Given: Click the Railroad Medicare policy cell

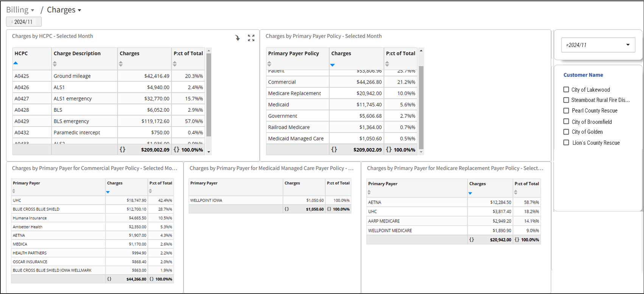Looking at the screenshot, I should tap(297, 127).
